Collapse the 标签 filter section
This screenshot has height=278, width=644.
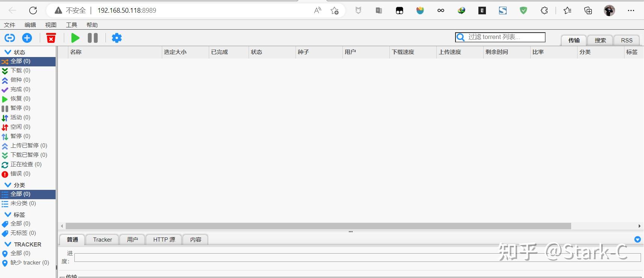pos(8,215)
